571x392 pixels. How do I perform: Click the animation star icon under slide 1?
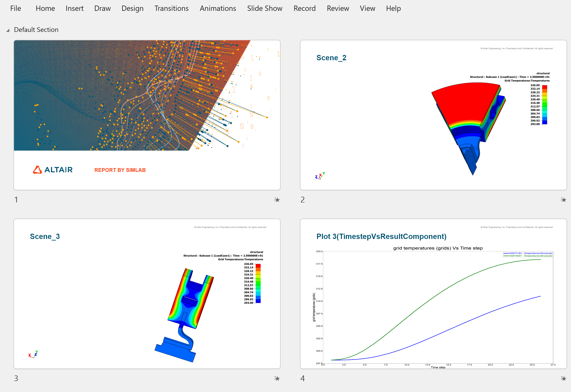(x=277, y=200)
